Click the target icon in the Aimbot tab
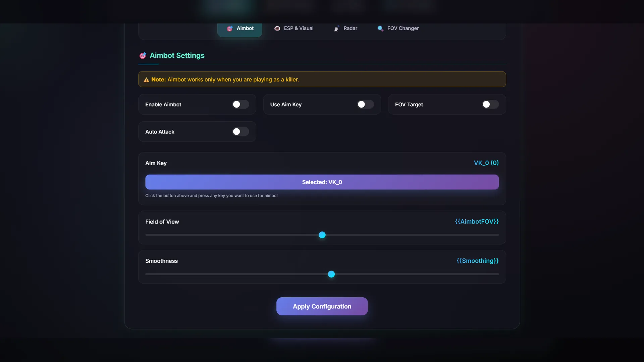Viewport: 644px width, 362px height. [230, 28]
